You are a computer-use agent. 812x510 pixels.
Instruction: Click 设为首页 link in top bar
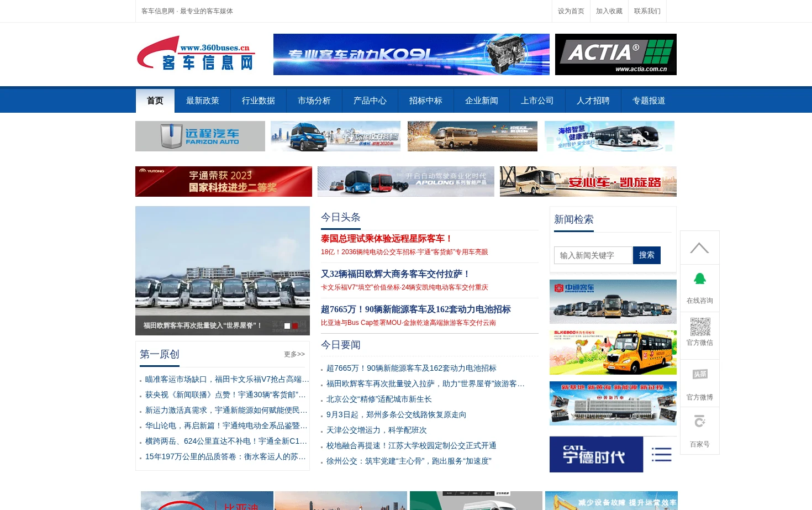coord(571,11)
